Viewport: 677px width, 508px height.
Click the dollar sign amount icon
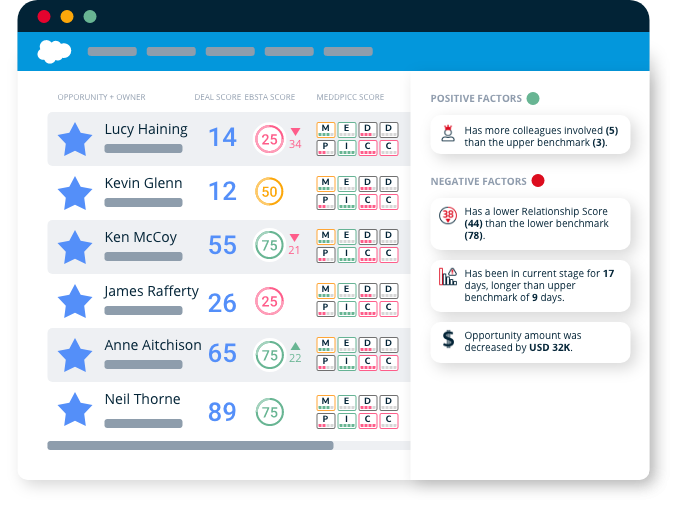(x=448, y=339)
